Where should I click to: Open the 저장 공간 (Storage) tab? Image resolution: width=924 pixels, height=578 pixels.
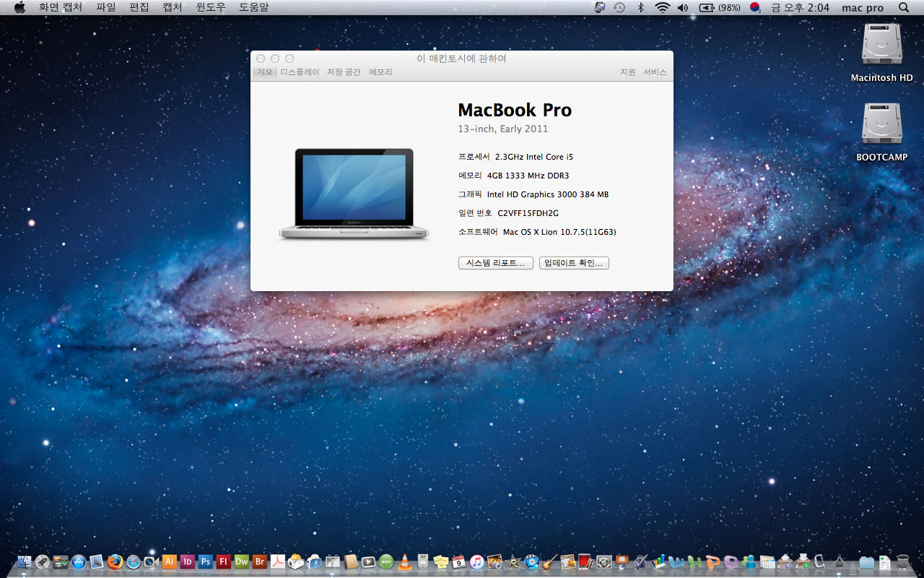(x=344, y=72)
